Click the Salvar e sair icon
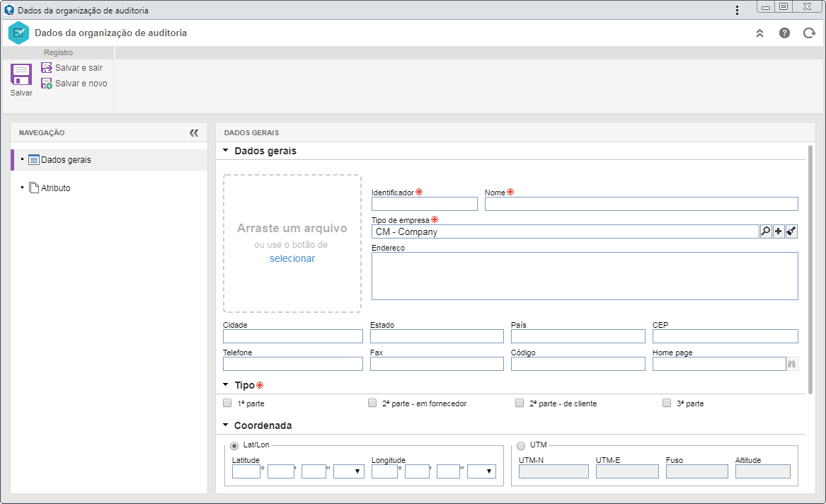This screenshot has width=826, height=504. pos(47,67)
